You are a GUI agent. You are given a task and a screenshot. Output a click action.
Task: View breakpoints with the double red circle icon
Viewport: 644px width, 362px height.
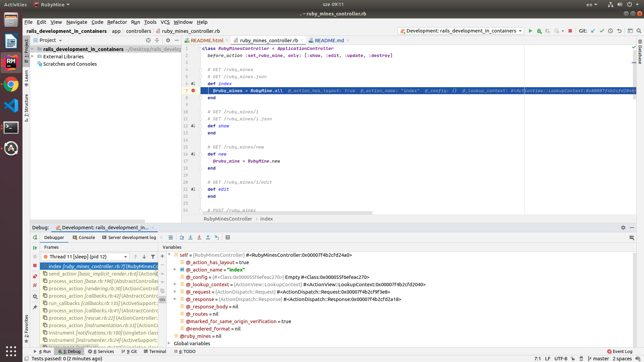35,277
